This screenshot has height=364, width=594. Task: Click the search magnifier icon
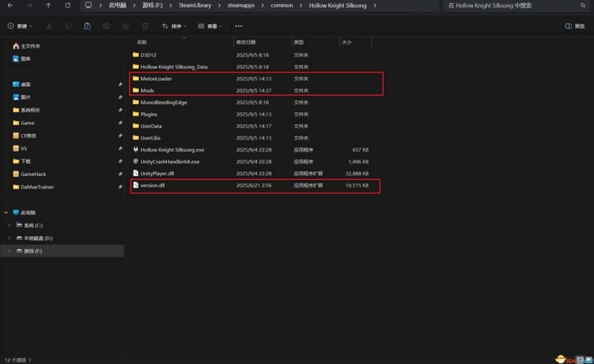pos(583,5)
